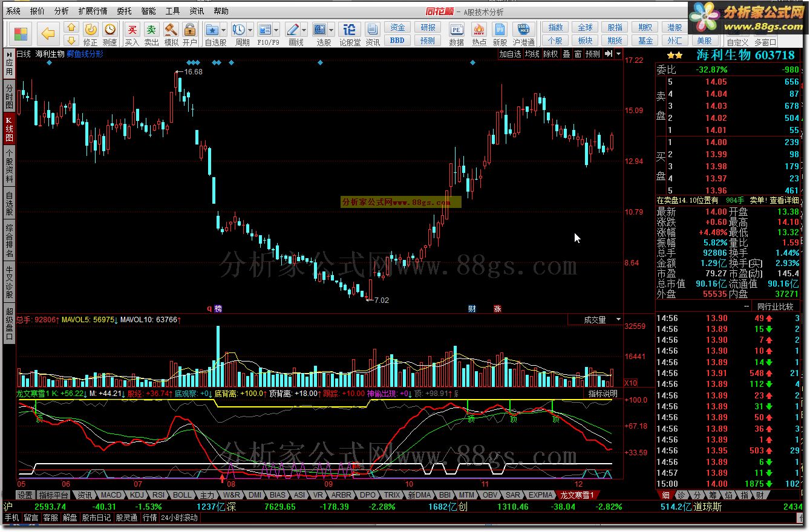
Task: Click the play-arrow icon left of 日线
Action: pos(9,54)
